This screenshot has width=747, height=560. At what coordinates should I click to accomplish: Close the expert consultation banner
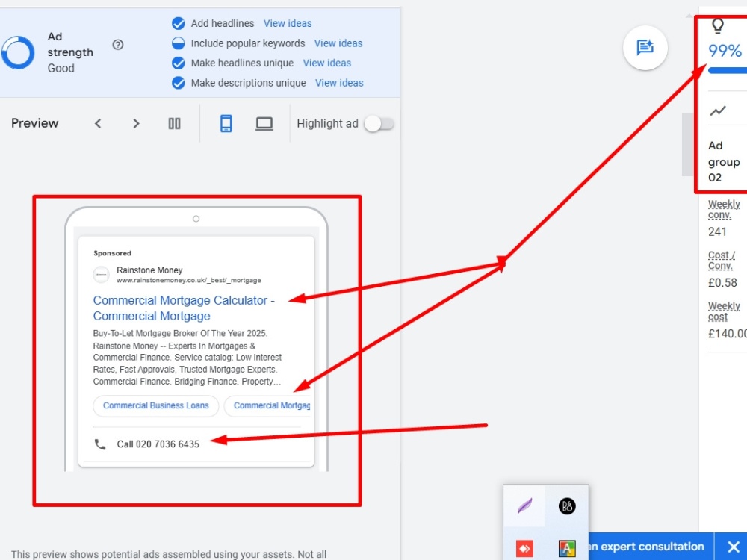[734, 547]
